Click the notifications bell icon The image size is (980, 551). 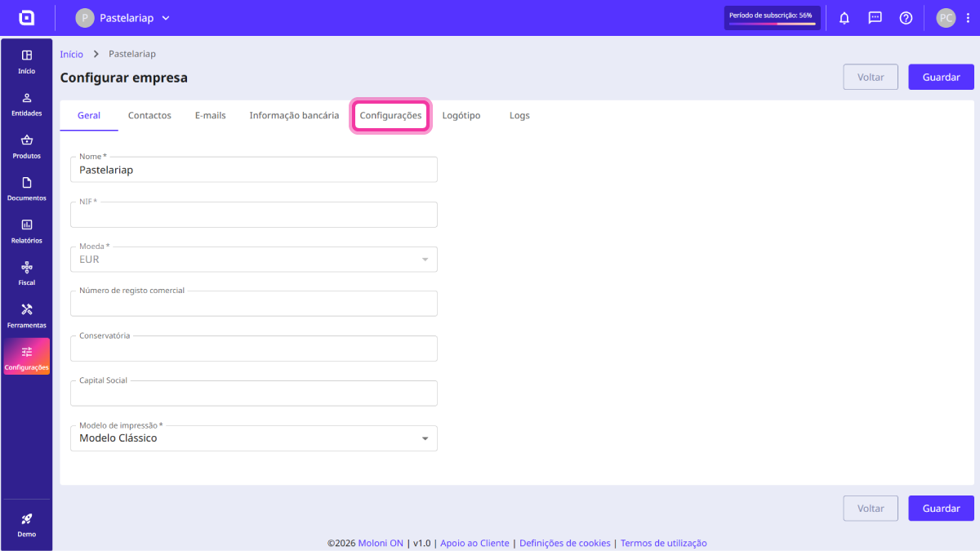[x=844, y=18]
